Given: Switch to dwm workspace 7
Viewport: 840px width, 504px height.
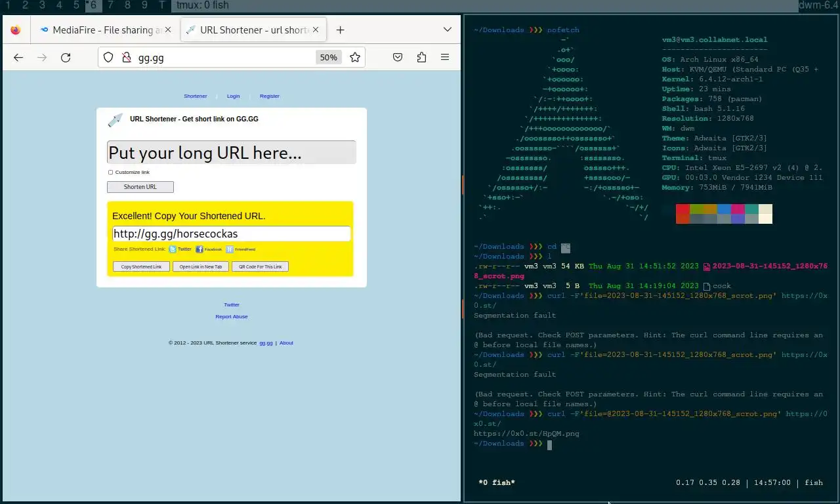Looking at the screenshot, I should click(x=110, y=5).
